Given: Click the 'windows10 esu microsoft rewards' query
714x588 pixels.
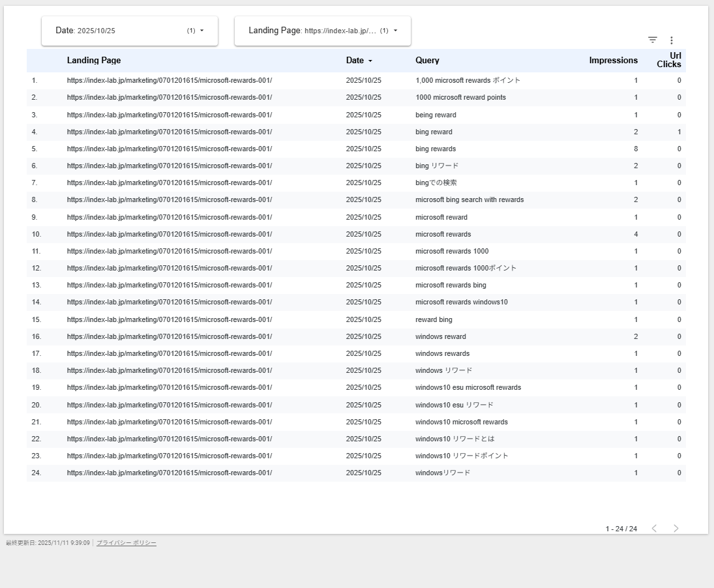Looking at the screenshot, I should click(x=468, y=387).
